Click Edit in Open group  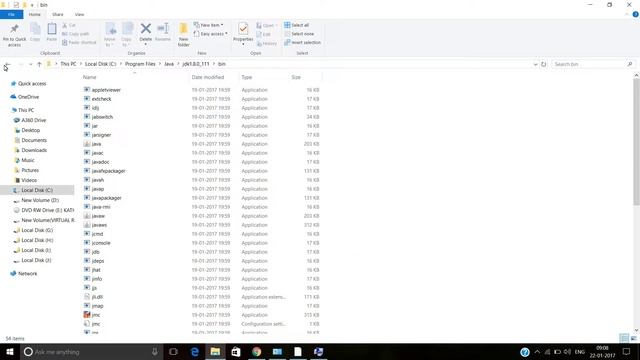tap(264, 34)
